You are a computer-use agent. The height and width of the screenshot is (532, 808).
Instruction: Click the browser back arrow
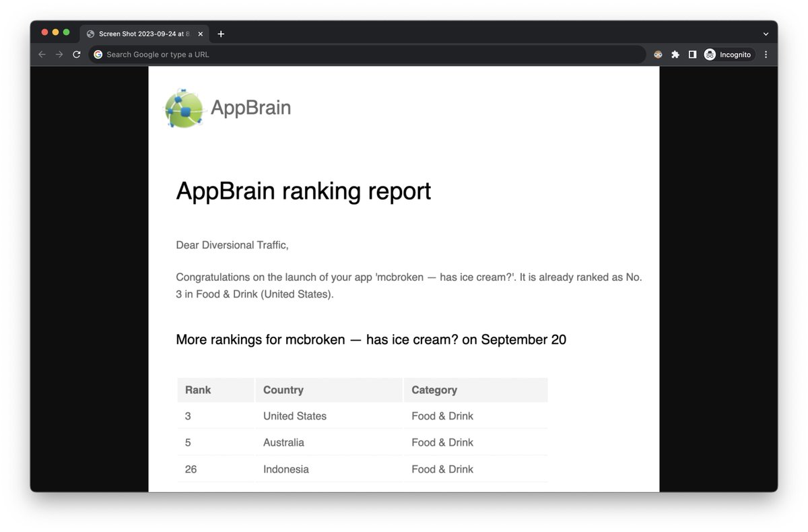point(42,55)
